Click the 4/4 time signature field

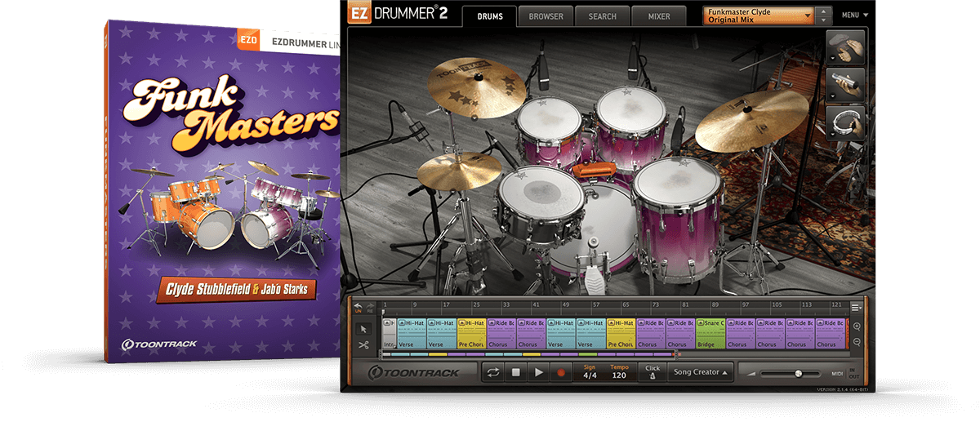point(590,372)
